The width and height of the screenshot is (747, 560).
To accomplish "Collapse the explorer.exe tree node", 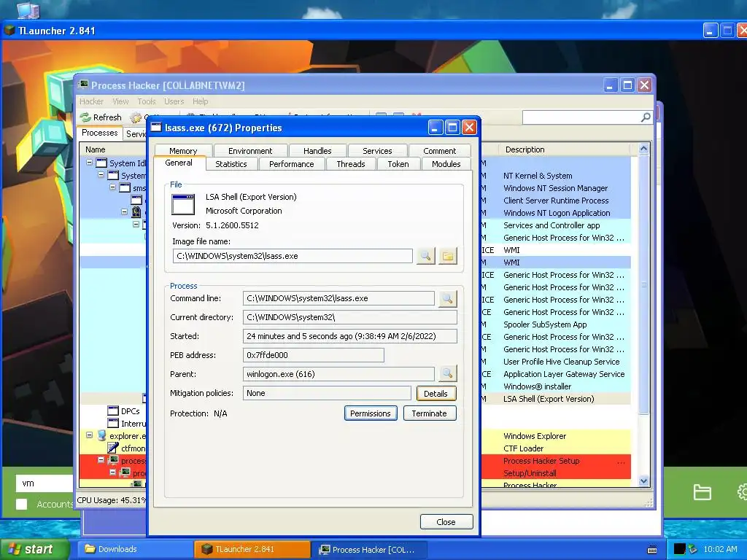I will [x=90, y=435].
